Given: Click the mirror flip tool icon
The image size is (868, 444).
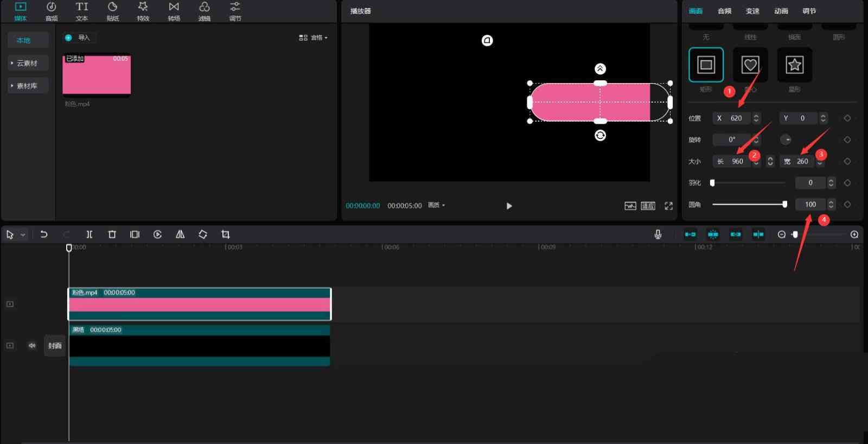Looking at the screenshot, I should tap(180, 234).
